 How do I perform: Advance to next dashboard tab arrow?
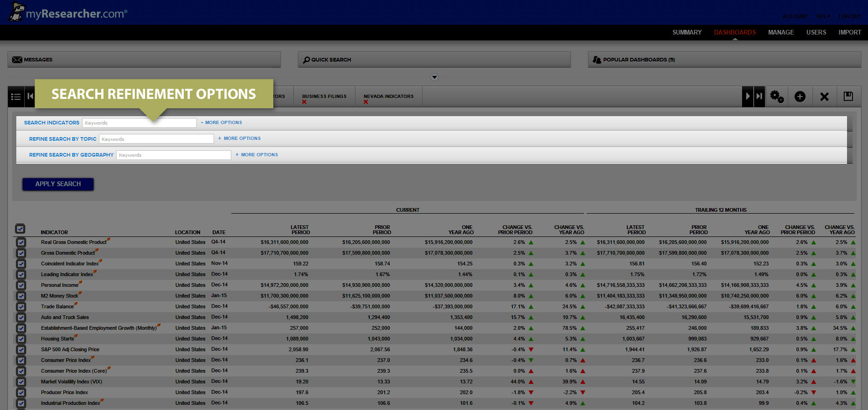pos(748,96)
